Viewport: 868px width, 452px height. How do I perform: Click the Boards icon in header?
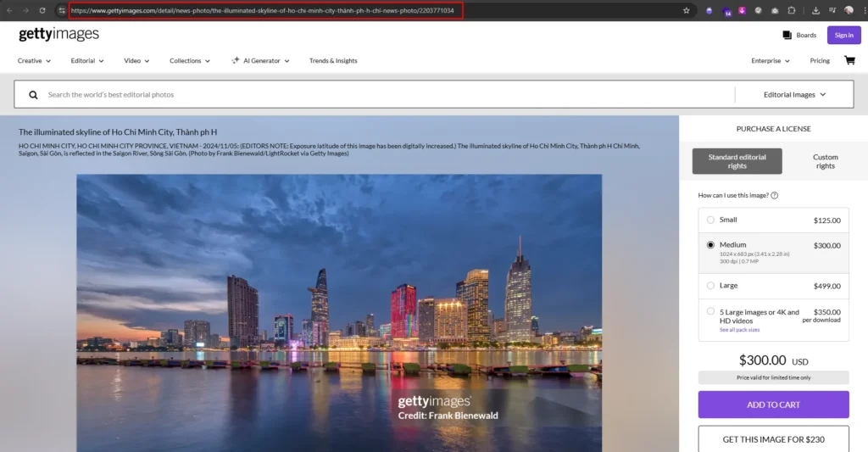click(x=787, y=35)
